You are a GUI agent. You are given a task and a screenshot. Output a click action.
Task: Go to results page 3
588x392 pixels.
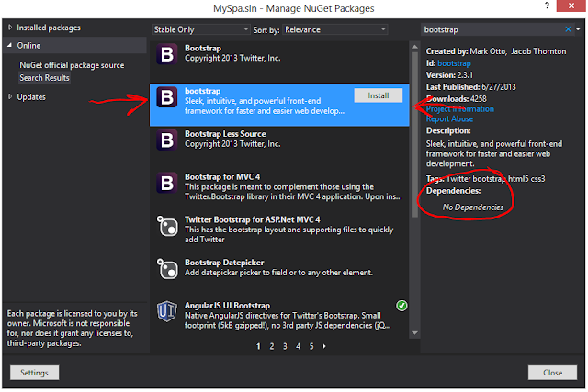pos(285,346)
